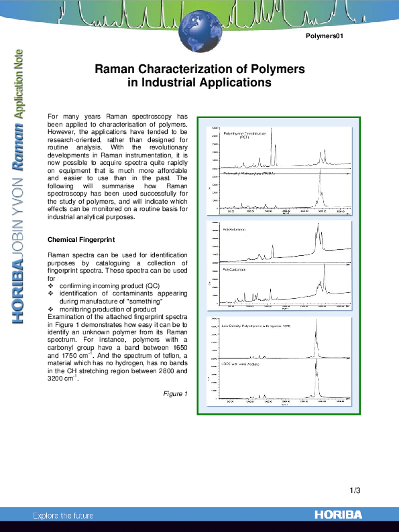The image size is (399, 532).
Task: Click the subtitle line 'in Industrial Applications'
Action: point(200,82)
